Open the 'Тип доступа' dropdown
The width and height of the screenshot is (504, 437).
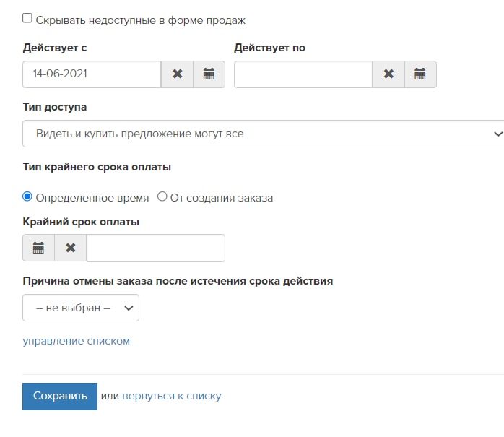coord(264,134)
